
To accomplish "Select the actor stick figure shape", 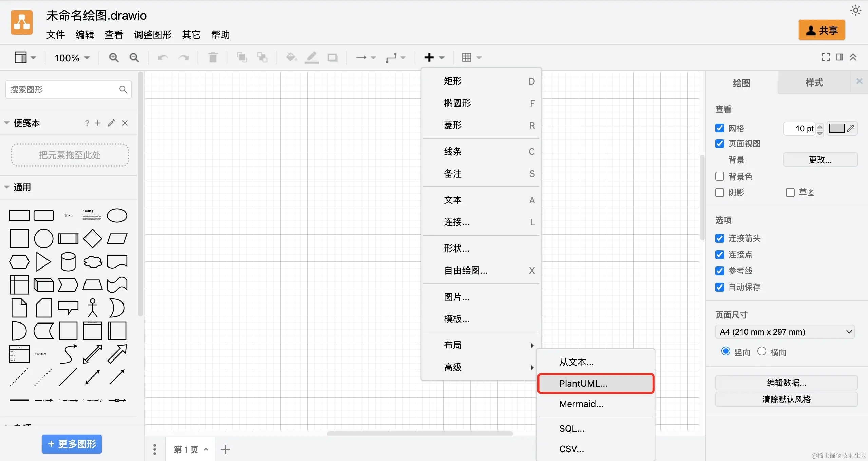I will [x=93, y=308].
